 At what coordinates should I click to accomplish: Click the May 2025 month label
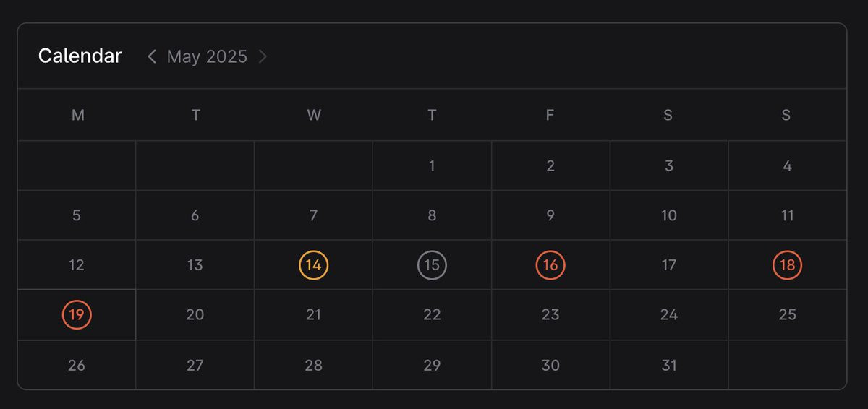point(207,56)
